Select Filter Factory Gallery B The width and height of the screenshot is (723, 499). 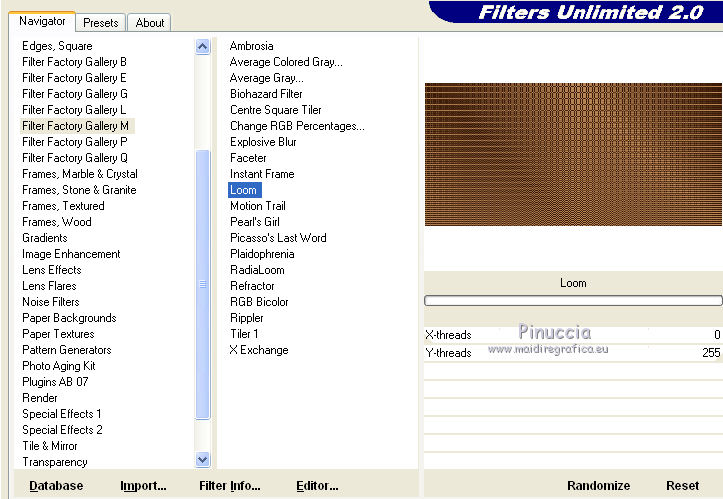tap(74, 62)
